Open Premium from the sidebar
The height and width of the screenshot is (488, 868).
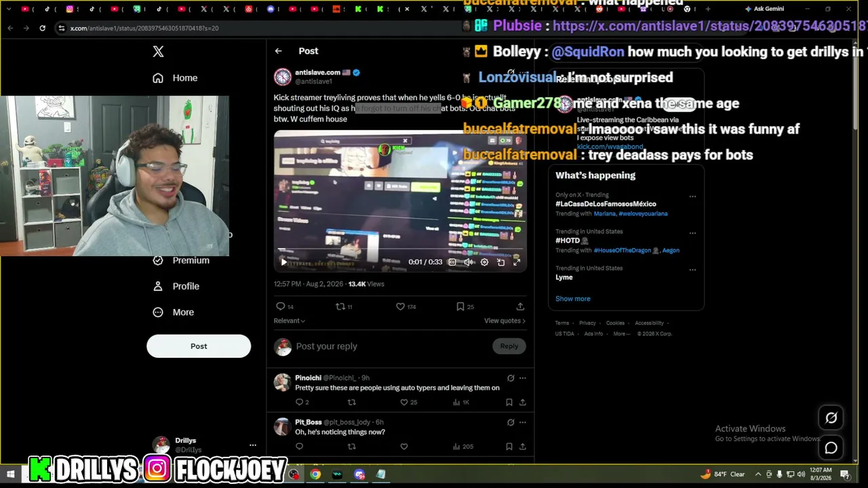[x=181, y=260]
